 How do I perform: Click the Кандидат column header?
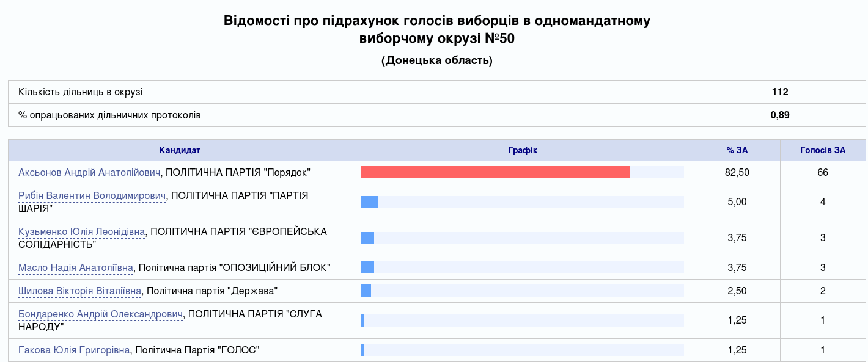[180, 150]
